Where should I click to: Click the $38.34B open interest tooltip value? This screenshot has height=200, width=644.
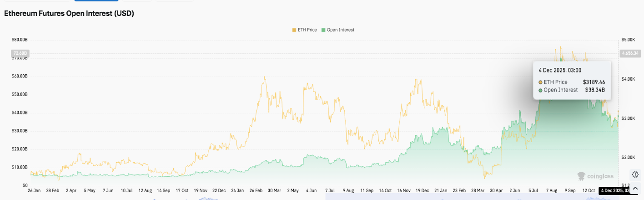[x=595, y=90]
